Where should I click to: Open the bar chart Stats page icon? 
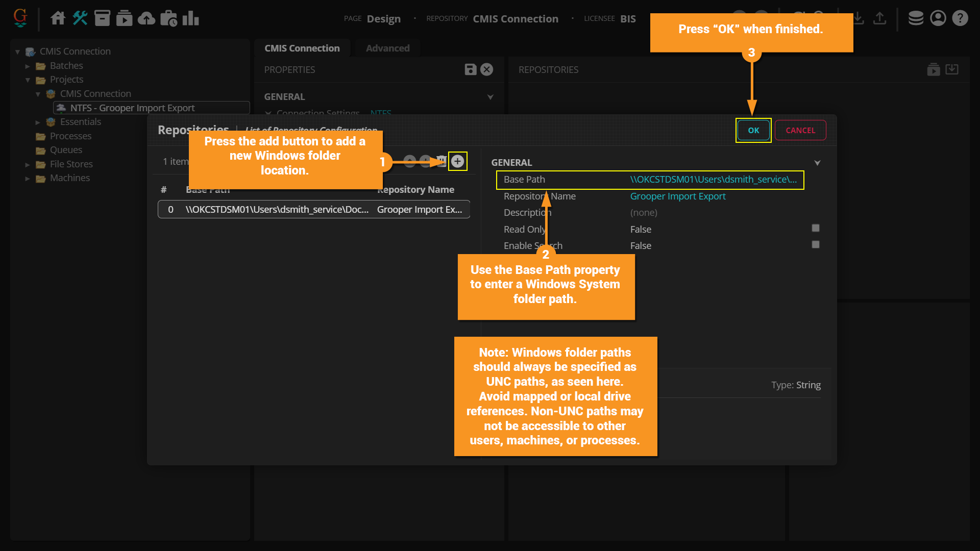pos(190,18)
